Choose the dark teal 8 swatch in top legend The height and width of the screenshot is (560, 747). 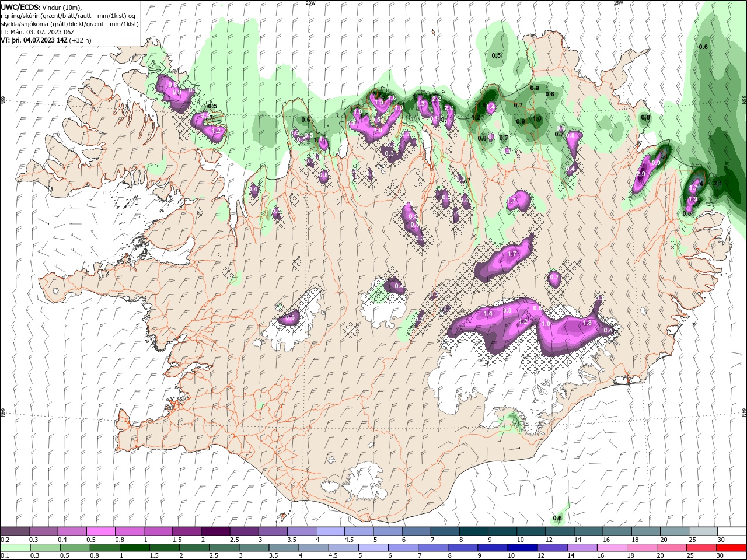click(474, 531)
